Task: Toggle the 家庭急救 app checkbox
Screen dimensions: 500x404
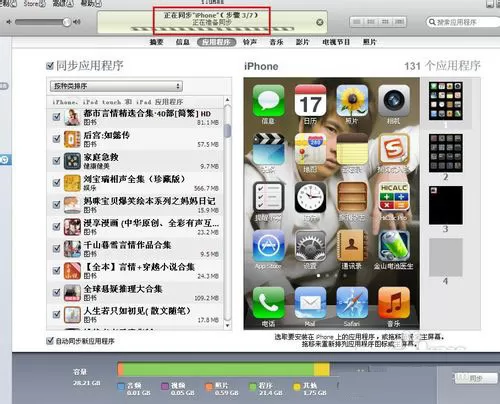Action: pos(57,161)
